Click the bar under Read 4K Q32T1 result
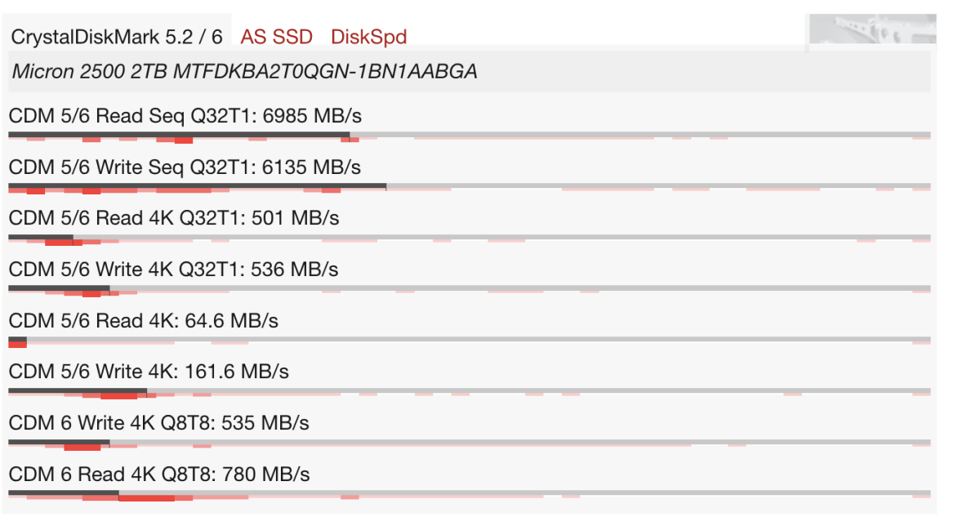Screen dimensions: 980x517 (x=41, y=237)
